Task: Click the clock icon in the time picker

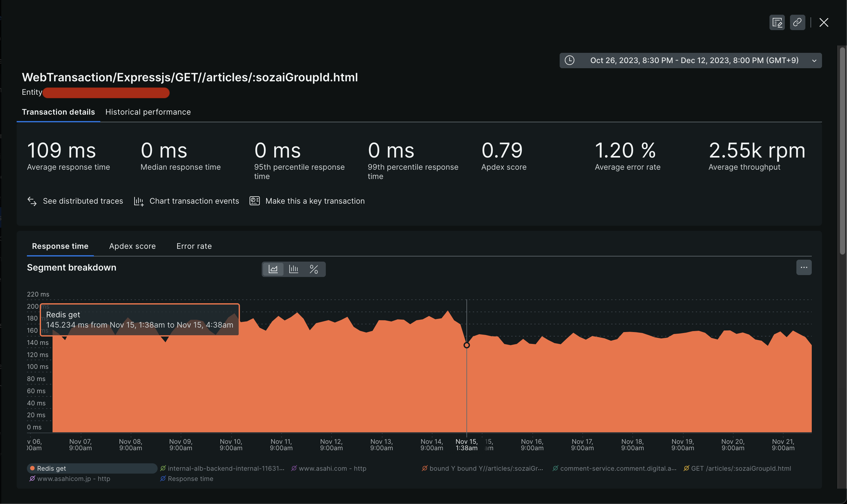Action: [570, 61]
